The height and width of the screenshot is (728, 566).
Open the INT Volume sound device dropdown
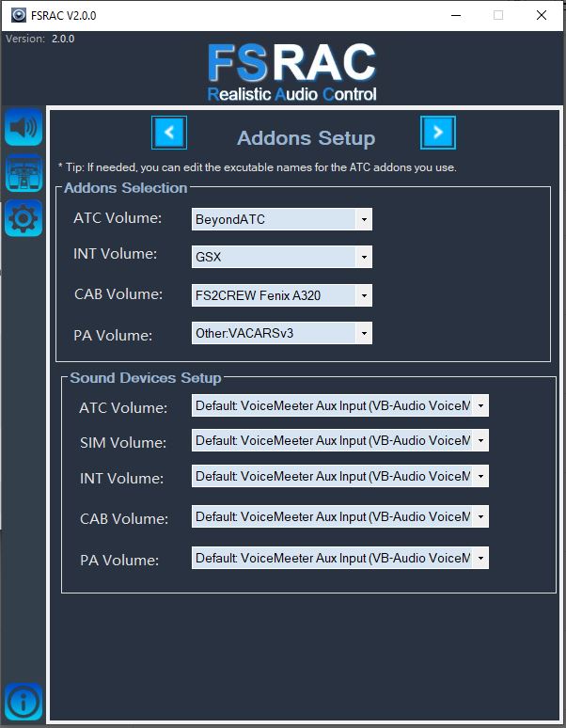(x=340, y=476)
